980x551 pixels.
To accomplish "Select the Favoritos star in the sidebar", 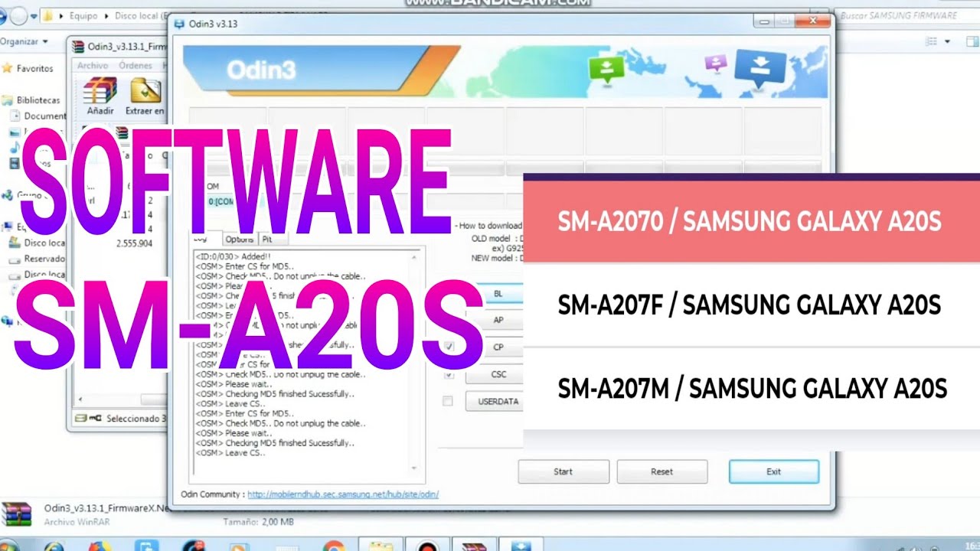I will tap(8, 68).
